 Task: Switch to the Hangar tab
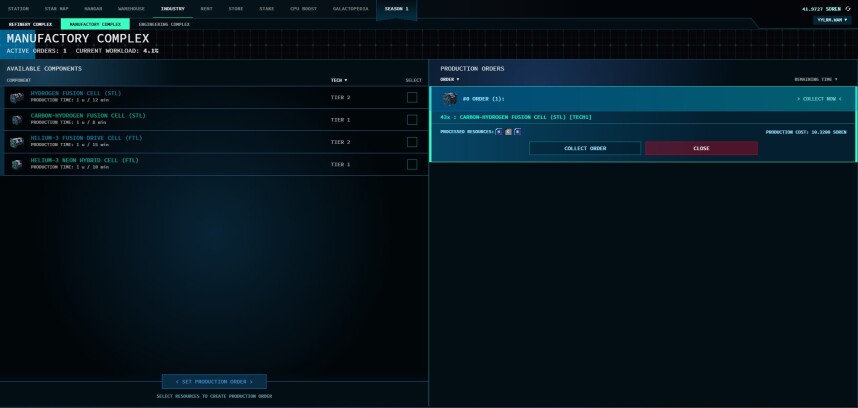(x=94, y=9)
